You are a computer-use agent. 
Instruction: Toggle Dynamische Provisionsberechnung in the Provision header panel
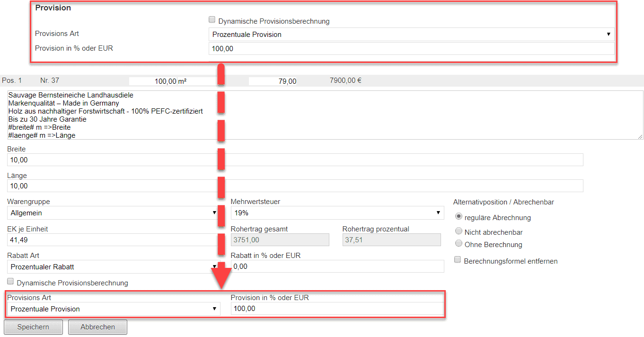212,20
